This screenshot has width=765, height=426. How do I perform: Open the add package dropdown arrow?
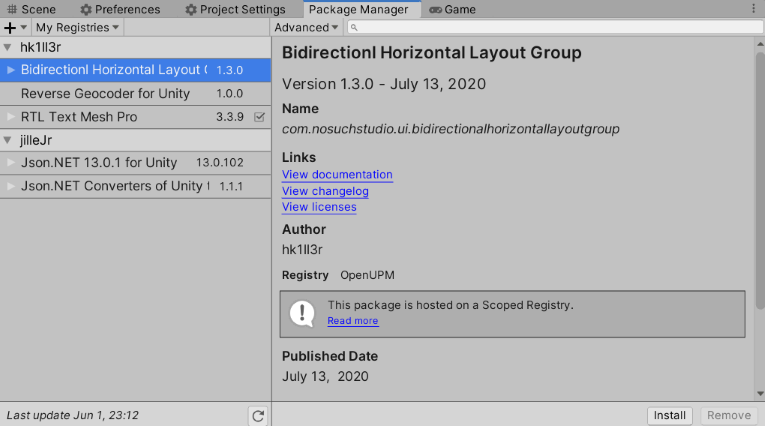point(23,27)
